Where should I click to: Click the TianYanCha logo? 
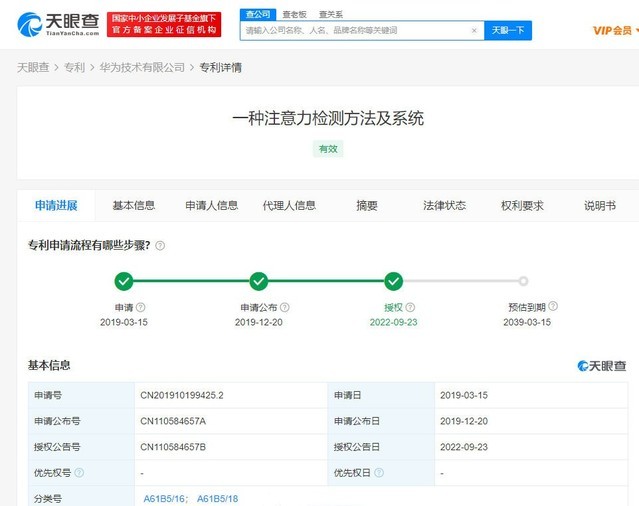click(58, 24)
